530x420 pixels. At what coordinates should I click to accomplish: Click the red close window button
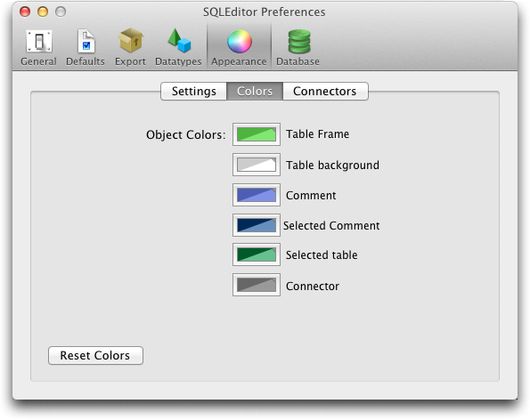(25, 12)
